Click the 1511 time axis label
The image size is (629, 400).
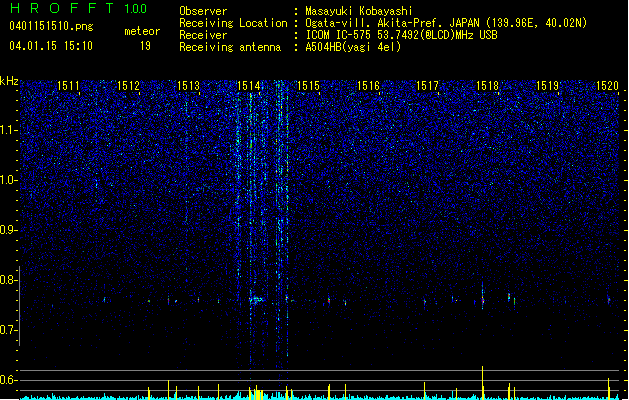pyautogui.click(x=68, y=86)
